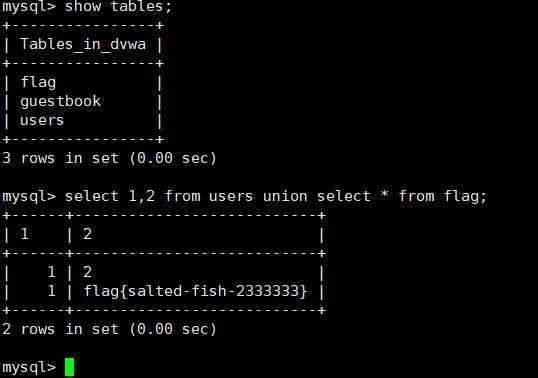
Task: Click value '2' in first result row
Action: click(x=87, y=272)
